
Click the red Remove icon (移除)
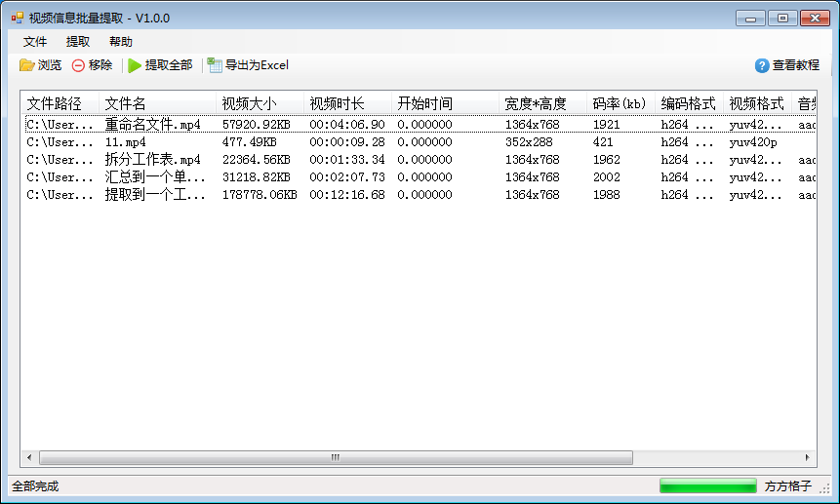(78, 65)
